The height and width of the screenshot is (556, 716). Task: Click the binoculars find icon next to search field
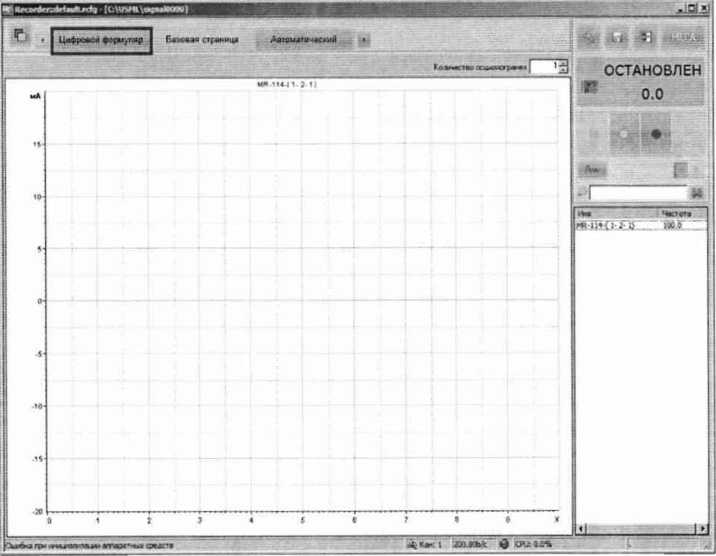tap(697, 192)
